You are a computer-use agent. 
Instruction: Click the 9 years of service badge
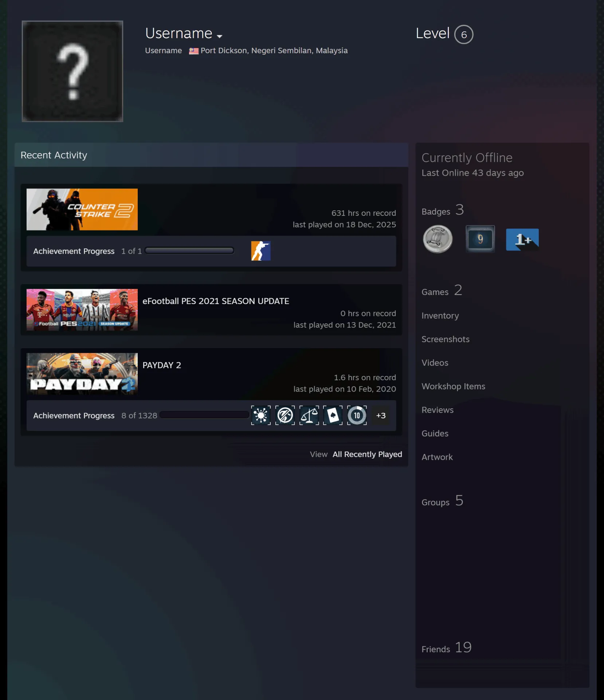point(480,239)
